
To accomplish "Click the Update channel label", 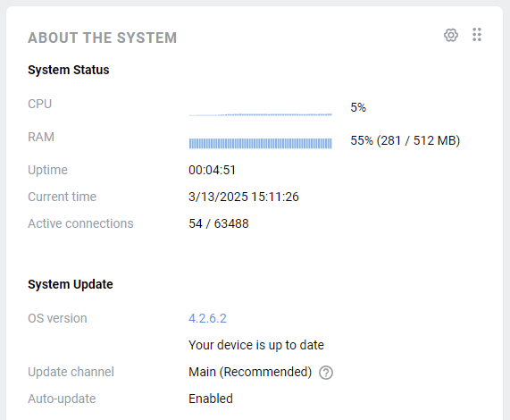I will point(71,372).
